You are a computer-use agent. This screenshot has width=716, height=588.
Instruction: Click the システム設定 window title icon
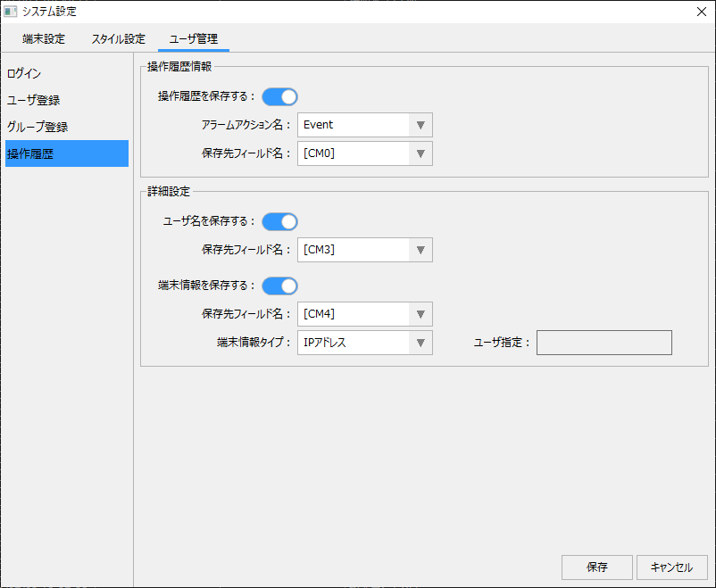tap(11, 12)
